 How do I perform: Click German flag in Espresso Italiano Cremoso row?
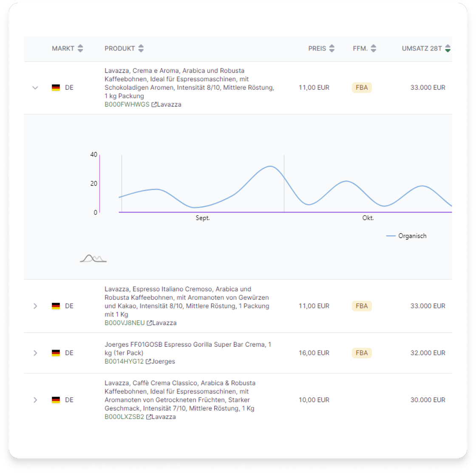[x=56, y=306]
